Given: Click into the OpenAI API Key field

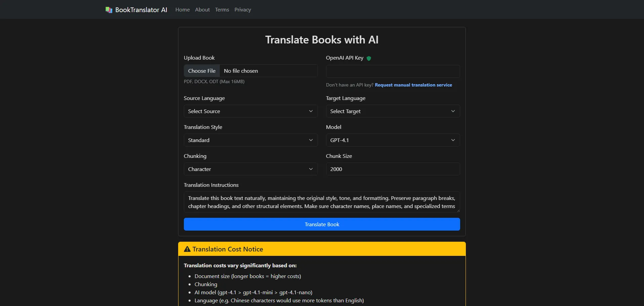Looking at the screenshot, I should pyautogui.click(x=393, y=71).
